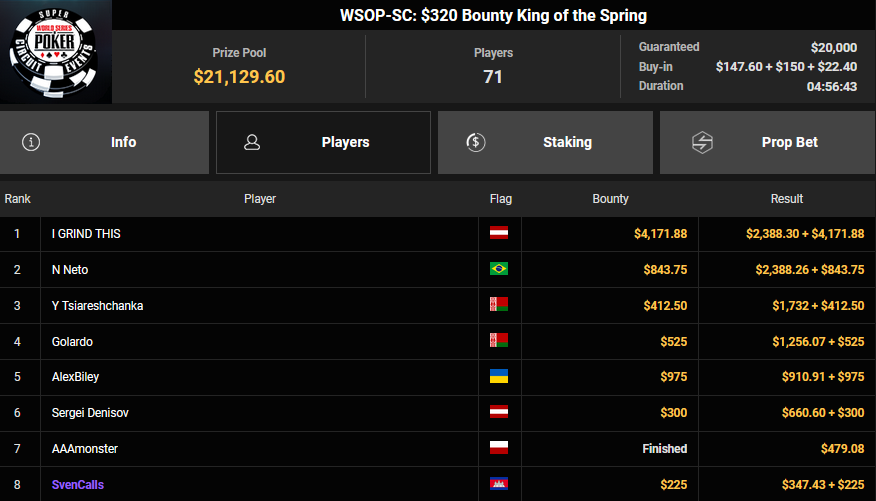
Task: Select player I GRIND THIS
Action: click(86, 234)
